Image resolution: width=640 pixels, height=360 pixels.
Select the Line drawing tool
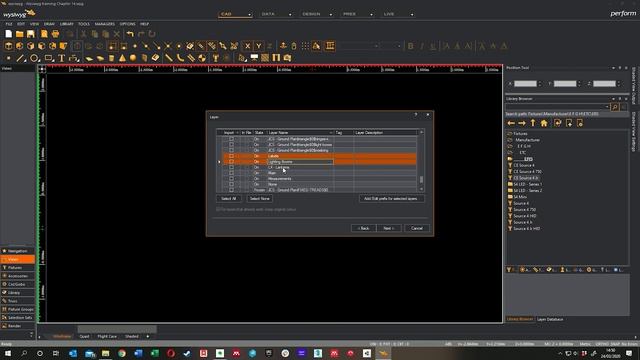pos(20,58)
